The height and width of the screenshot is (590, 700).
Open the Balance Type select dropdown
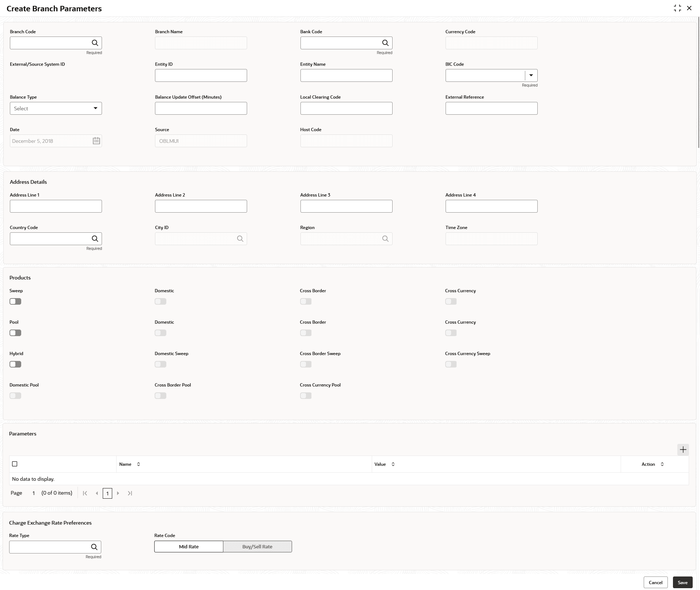point(56,109)
